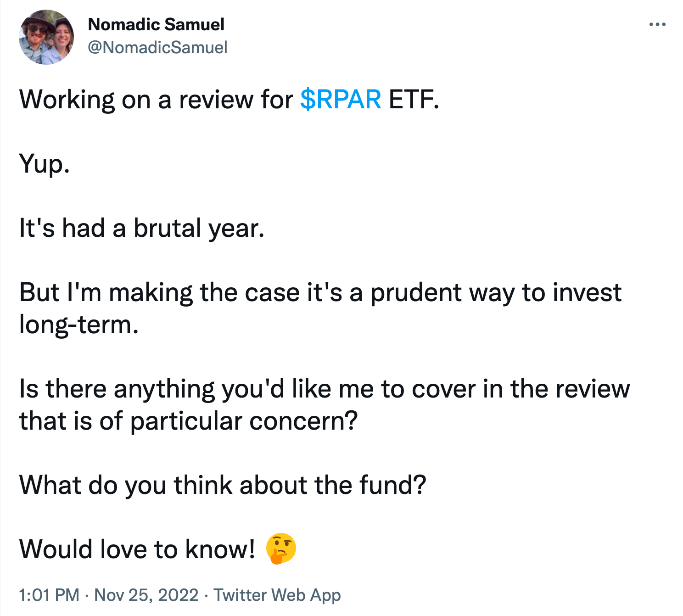Click the text 'that is of particular concern?'
The width and height of the screenshot is (683, 616).
[x=188, y=421]
